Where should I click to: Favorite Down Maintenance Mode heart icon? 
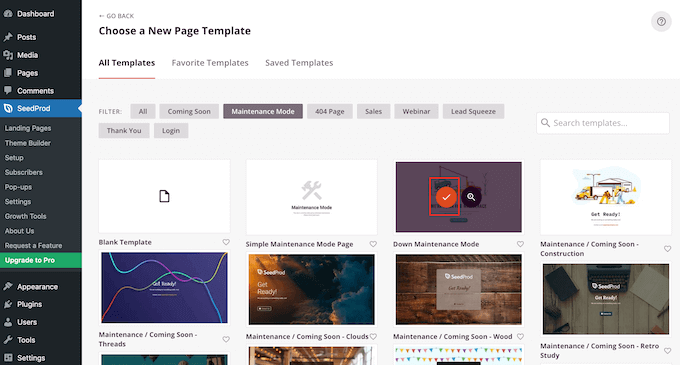tap(520, 244)
